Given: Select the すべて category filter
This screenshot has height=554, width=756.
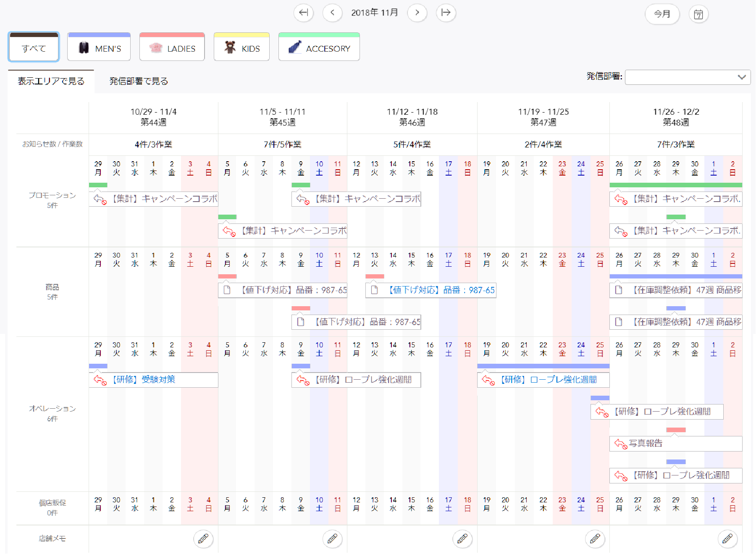Looking at the screenshot, I should click(34, 47).
